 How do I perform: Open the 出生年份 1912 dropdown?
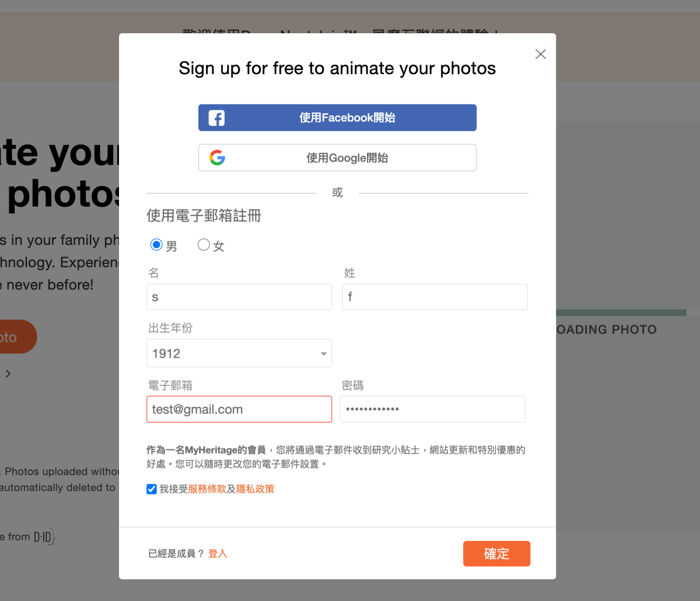(x=239, y=353)
